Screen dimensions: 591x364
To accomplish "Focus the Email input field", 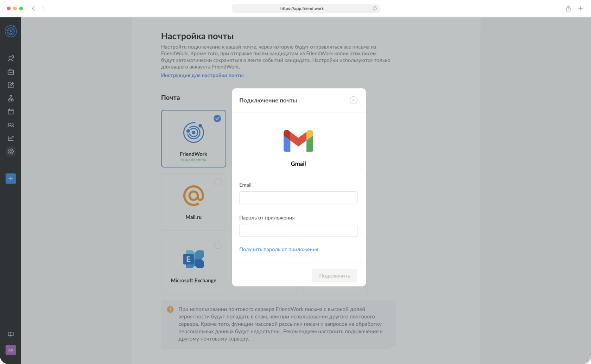I will coord(298,198).
